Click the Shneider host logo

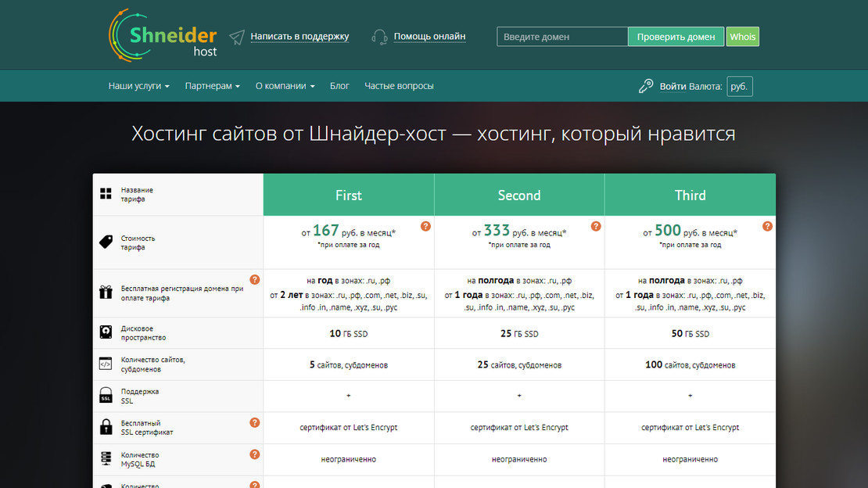[x=163, y=35]
